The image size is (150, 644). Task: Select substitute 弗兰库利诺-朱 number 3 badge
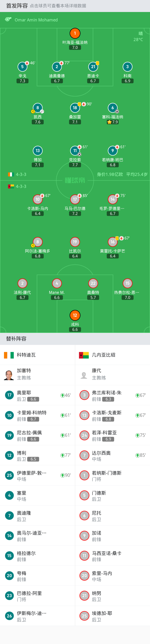click(84, 395)
